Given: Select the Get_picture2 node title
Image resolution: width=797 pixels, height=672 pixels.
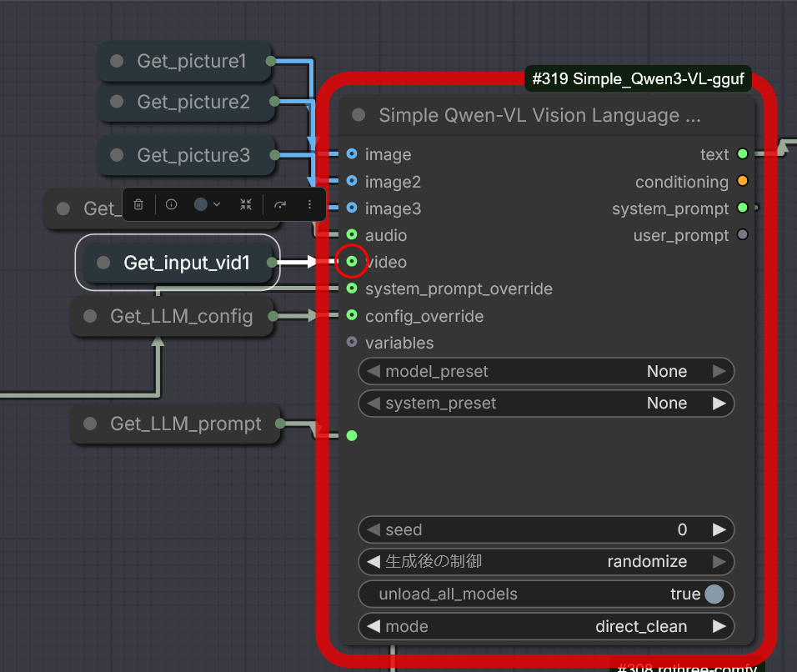Looking at the screenshot, I should coord(193,103).
